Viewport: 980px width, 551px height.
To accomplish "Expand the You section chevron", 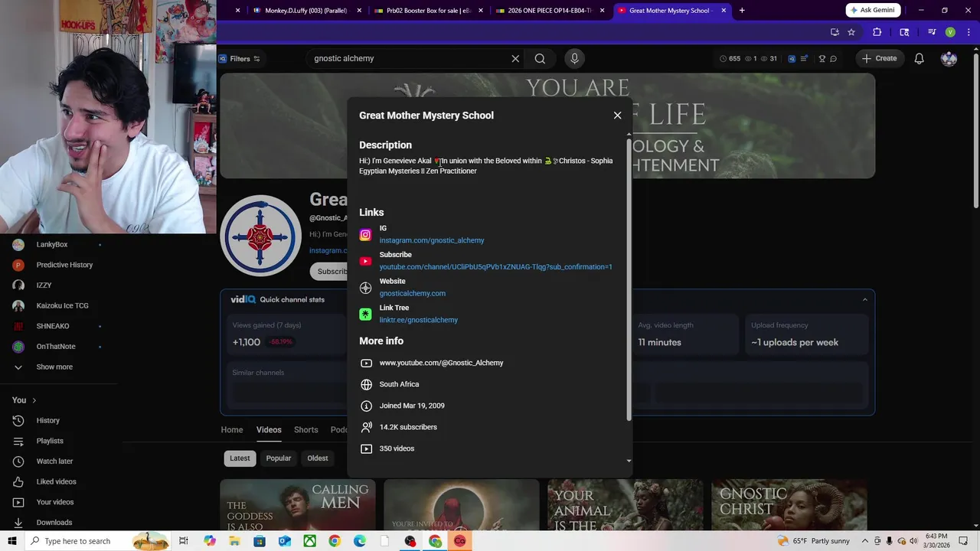I will point(34,400).
